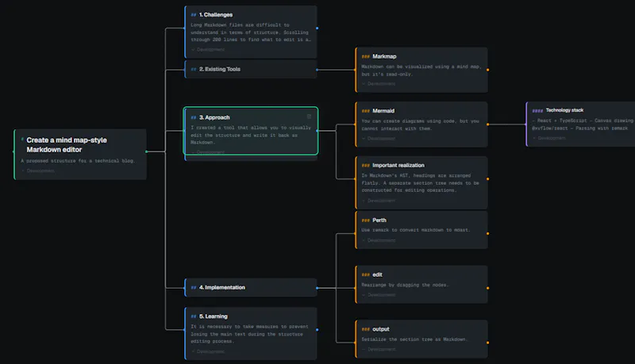Screen dimensions: 635x364
Task: Click the green handle dot right of the root node
Action: (x=147, y=151)
